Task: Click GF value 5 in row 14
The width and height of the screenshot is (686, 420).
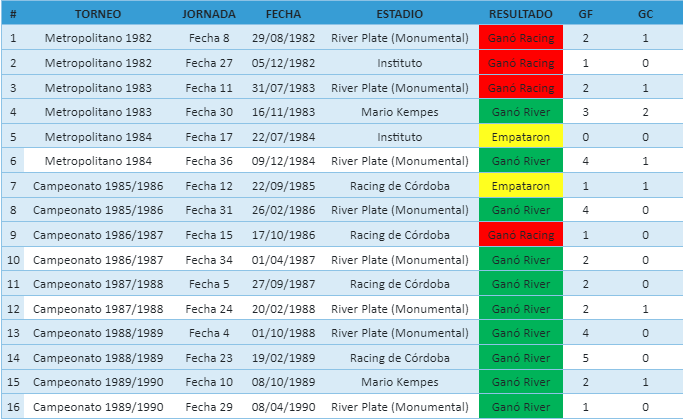Action: (585, 358)
